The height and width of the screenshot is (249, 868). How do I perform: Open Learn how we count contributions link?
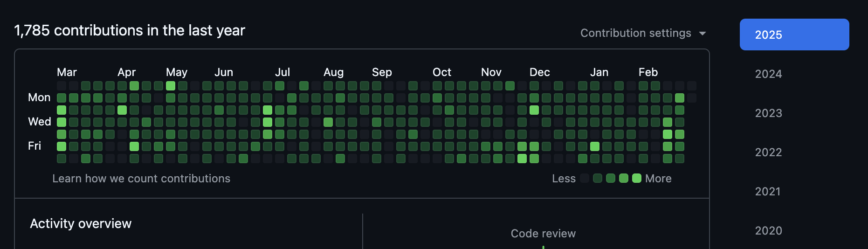pyautogui.click(x=141, y=179)
